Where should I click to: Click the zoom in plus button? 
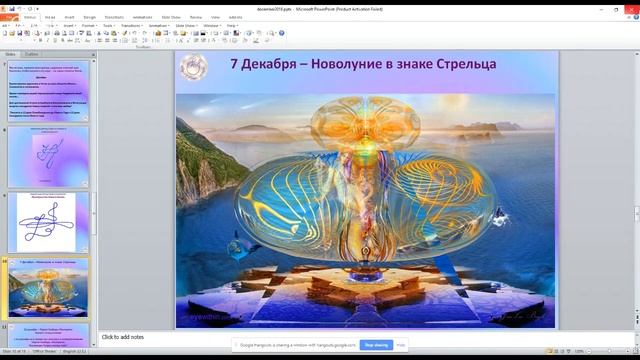tap(628, 351)
